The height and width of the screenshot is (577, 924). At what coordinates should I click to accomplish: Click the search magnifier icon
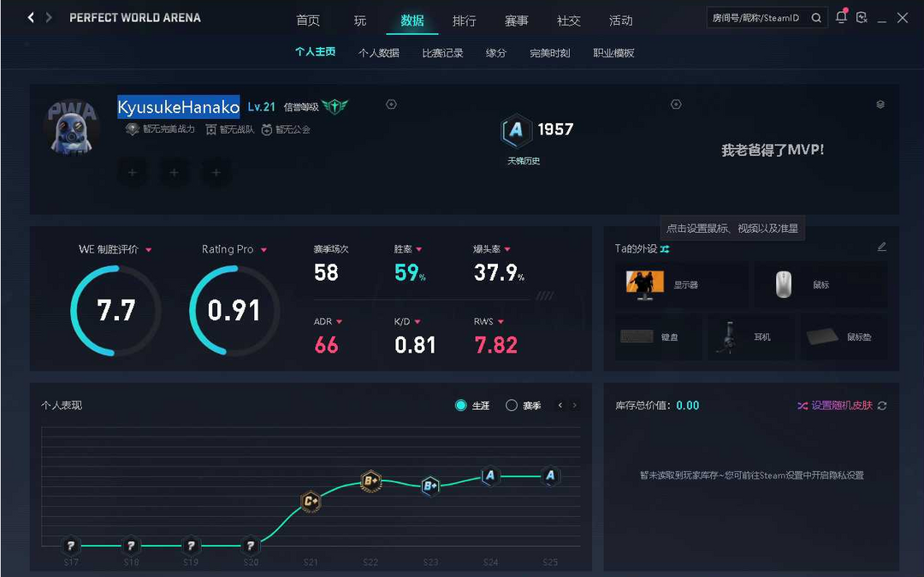pos(816,18)
